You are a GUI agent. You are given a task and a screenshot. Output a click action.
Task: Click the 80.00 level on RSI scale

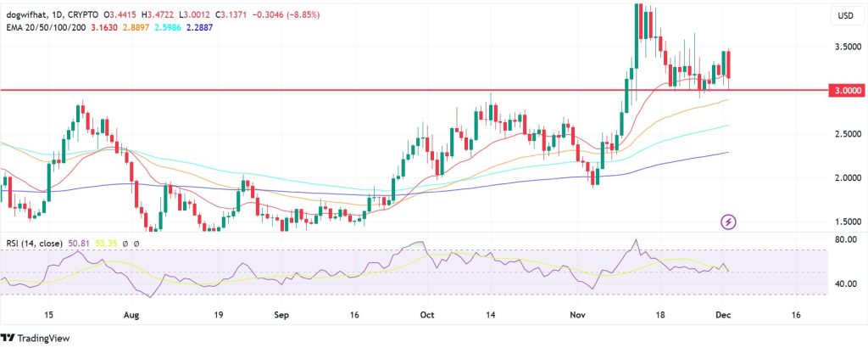tap(844, 240)
